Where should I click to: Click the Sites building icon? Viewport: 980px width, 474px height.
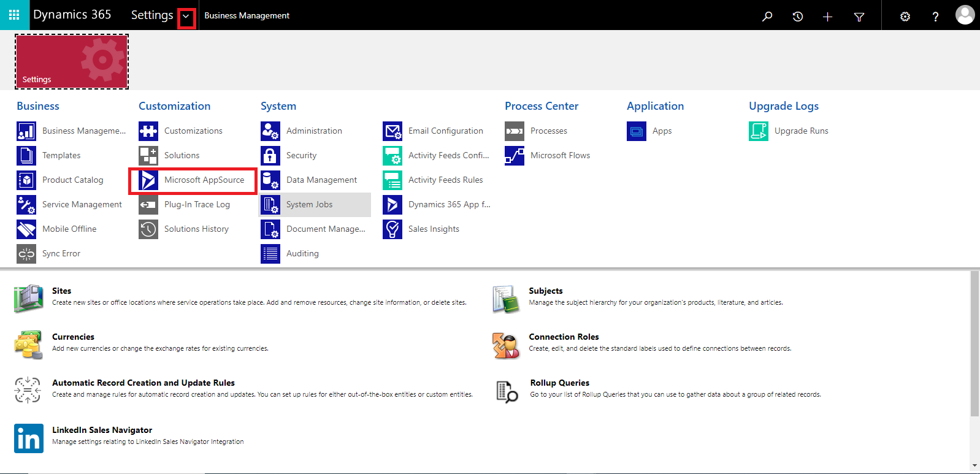[x=29, y=299]
